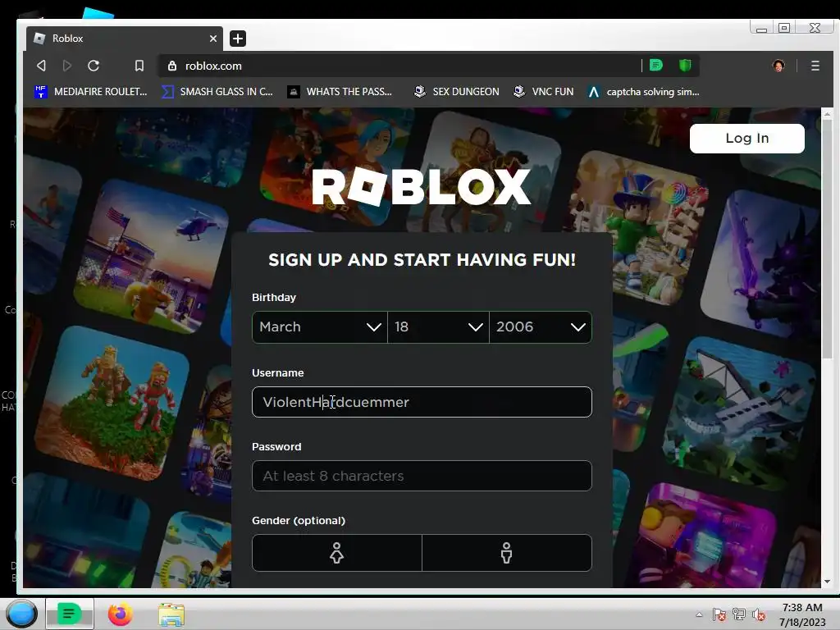The height and width of the screenshot is (630, 840).
Task: Open the browser hamburger menu
Action: 815,66
